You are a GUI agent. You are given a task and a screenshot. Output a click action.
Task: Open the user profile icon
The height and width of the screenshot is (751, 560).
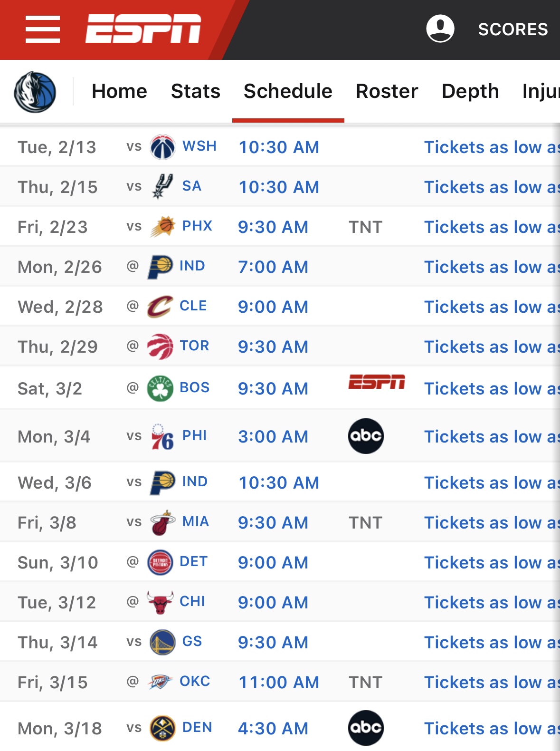(x=440, y=29)
